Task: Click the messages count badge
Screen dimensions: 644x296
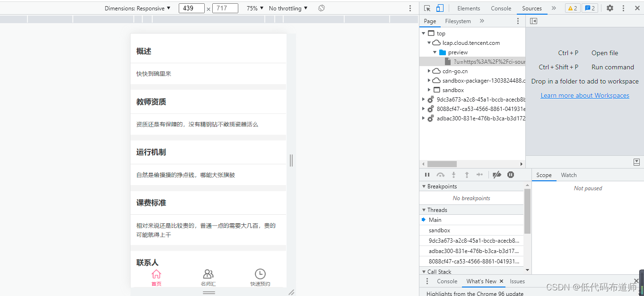Action: pos(590,8)
